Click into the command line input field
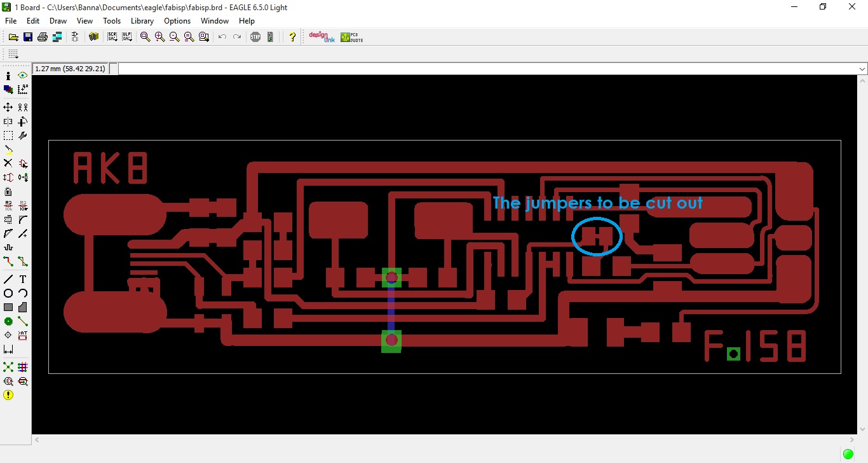The image size is (868, 463). pyautogui.click(x=488, y=69)
